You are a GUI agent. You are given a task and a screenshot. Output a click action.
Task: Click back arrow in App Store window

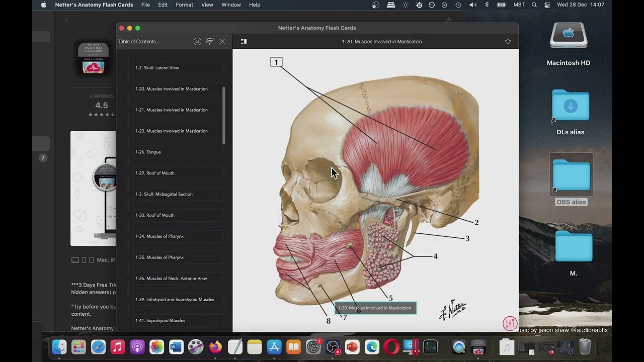tap(66, 20)
